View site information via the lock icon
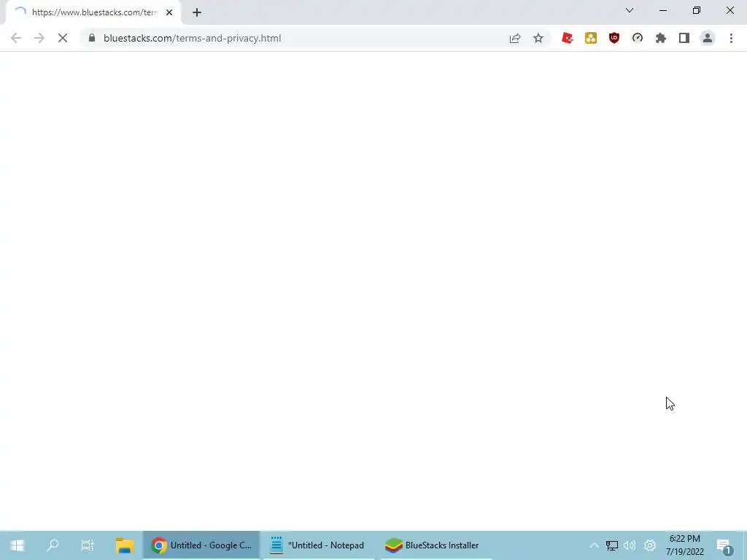The height and width of the screenshot is (560, 747). 92,38
